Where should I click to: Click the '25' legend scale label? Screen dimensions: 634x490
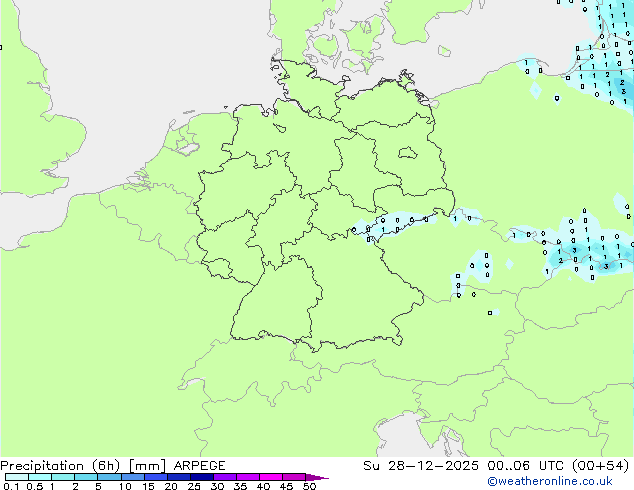[194, 486]
